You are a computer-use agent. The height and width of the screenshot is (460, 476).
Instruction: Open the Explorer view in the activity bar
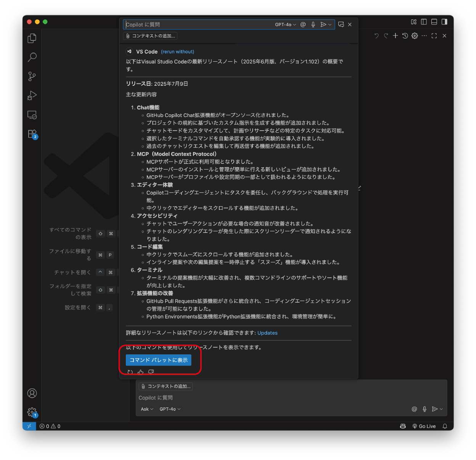32,38
